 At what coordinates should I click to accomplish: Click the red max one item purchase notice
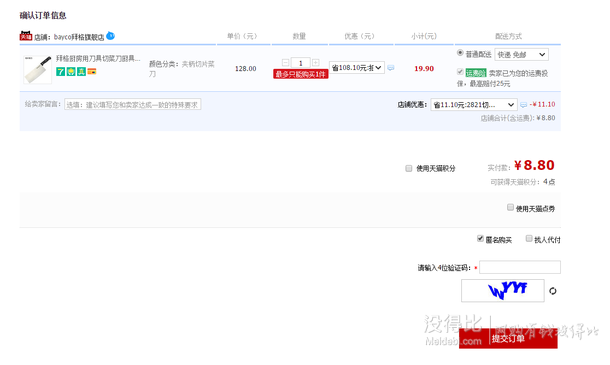[301, 74]
